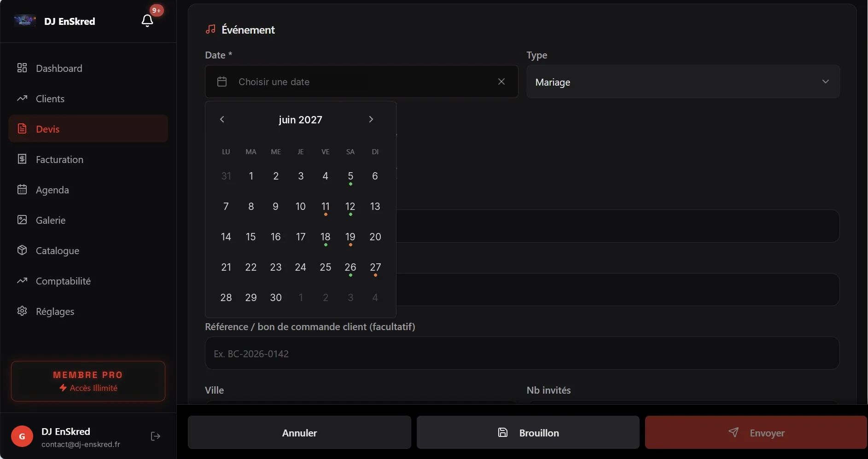Click the Choisir une date field
This screenshot has width=868, height=459.
(361, 81)
